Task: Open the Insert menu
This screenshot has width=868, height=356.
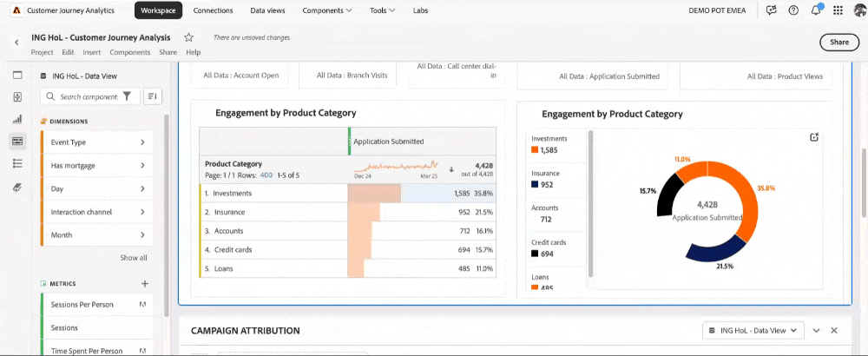Action: 92,52
